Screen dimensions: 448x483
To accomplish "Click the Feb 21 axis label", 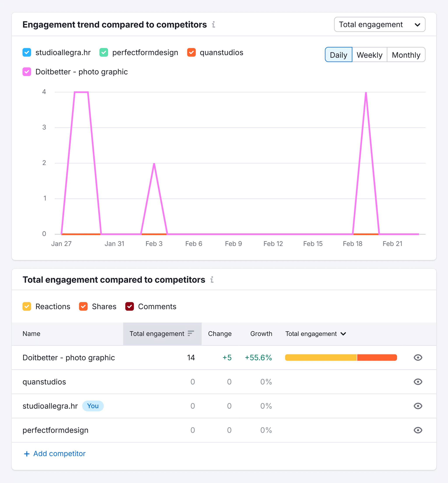I will (x=392, y=244).
